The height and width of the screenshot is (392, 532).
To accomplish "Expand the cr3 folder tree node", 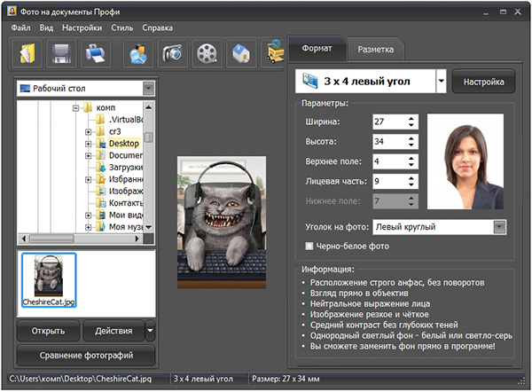I will tap(89, 131).
